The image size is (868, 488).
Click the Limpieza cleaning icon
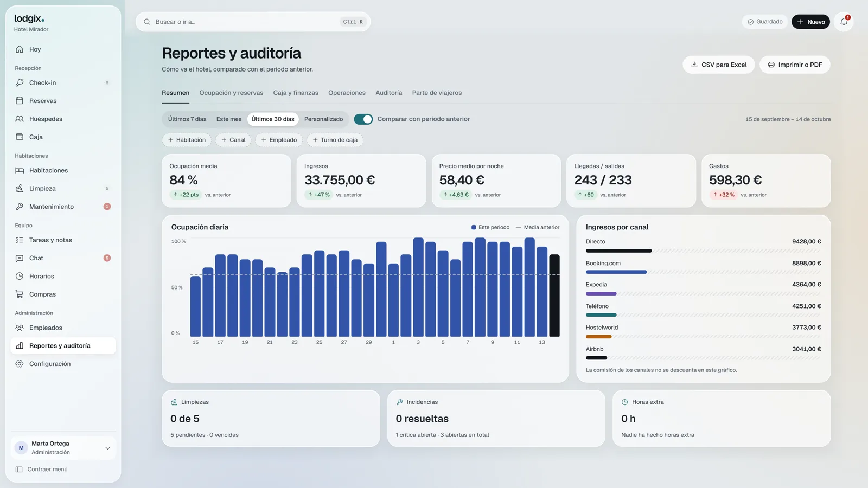click(20, 188)
